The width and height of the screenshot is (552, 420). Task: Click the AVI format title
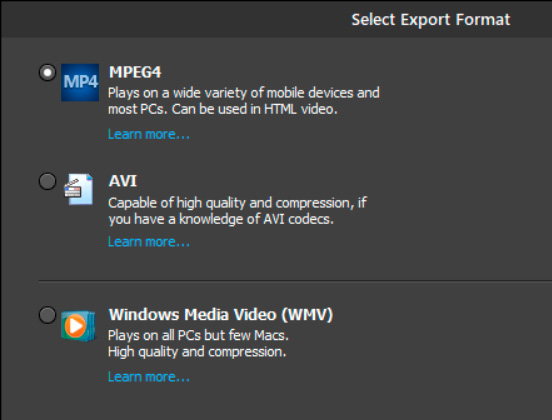click(x=123, y=181)
